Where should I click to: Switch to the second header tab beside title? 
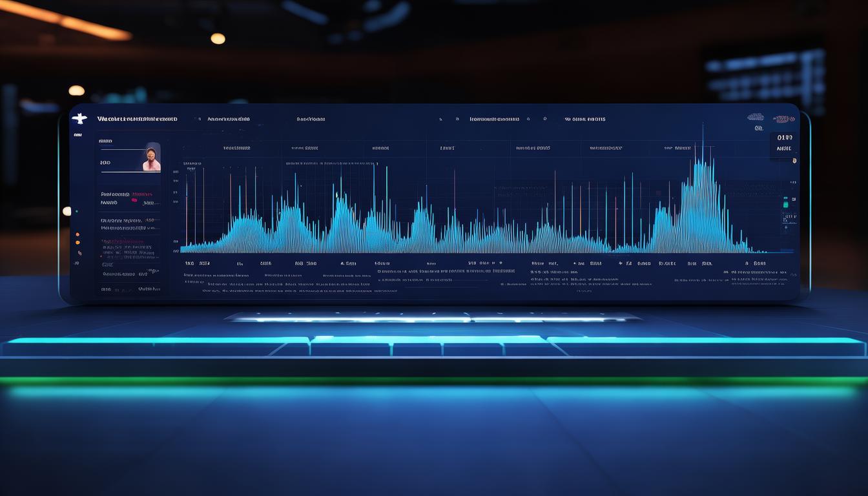[x=229, y=119]
